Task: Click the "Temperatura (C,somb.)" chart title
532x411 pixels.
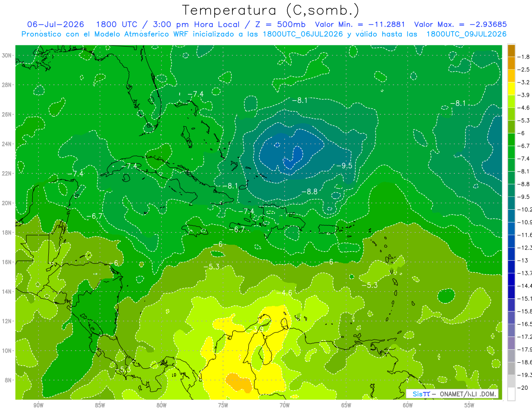Action: tap(271, 10)
